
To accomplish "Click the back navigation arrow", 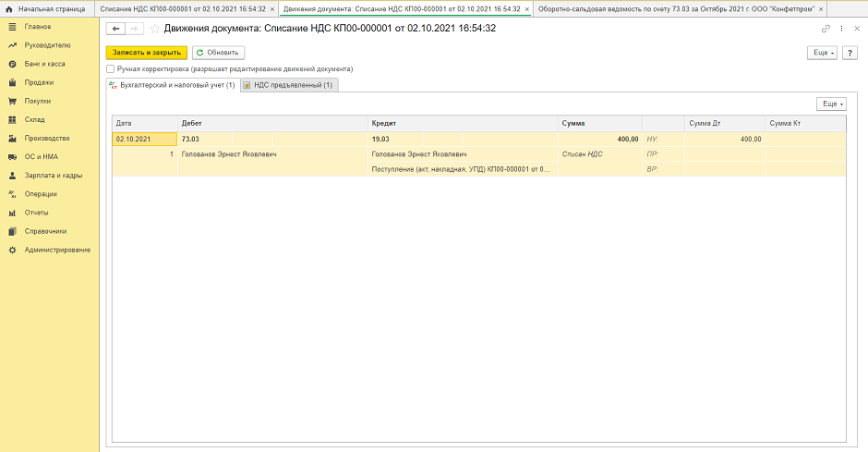I will 116,29.
